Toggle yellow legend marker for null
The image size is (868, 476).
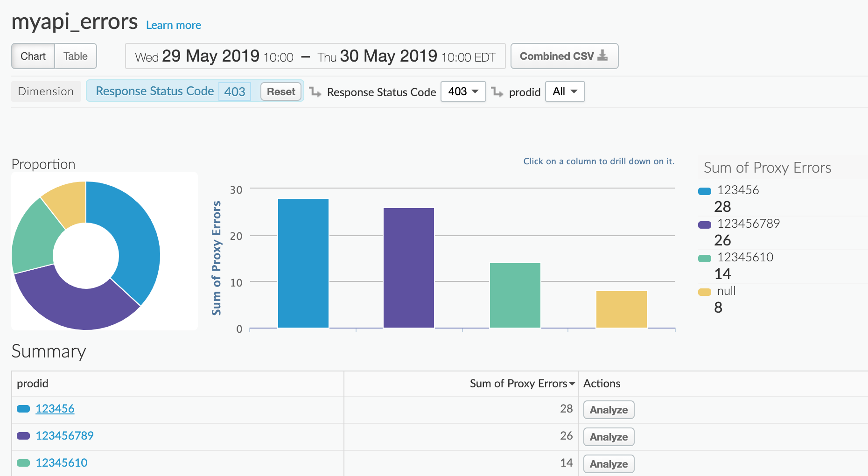pyautogui.click(x=704, y=292)
